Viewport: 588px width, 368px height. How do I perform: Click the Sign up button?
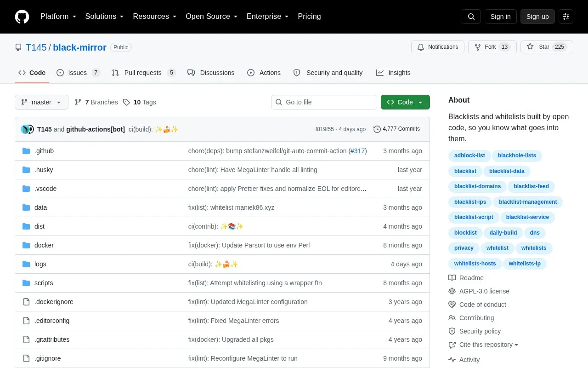click(x=537, y=17)
